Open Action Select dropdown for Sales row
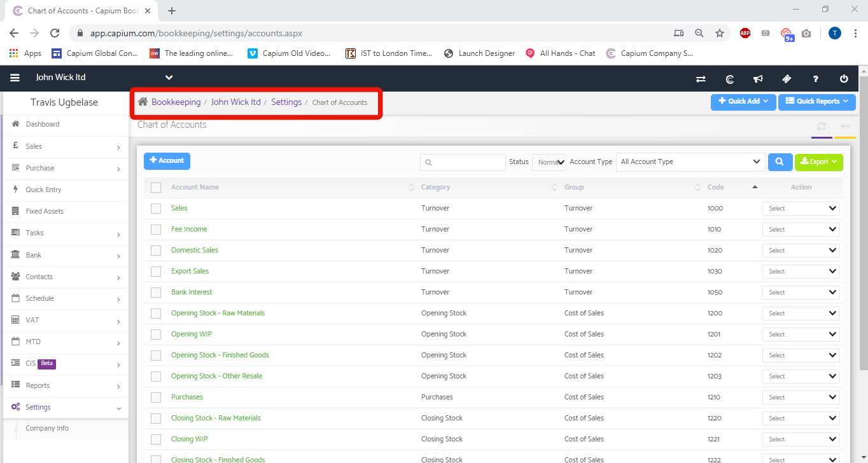This screenshot has height=463, width=868. (x=801, y=209)
